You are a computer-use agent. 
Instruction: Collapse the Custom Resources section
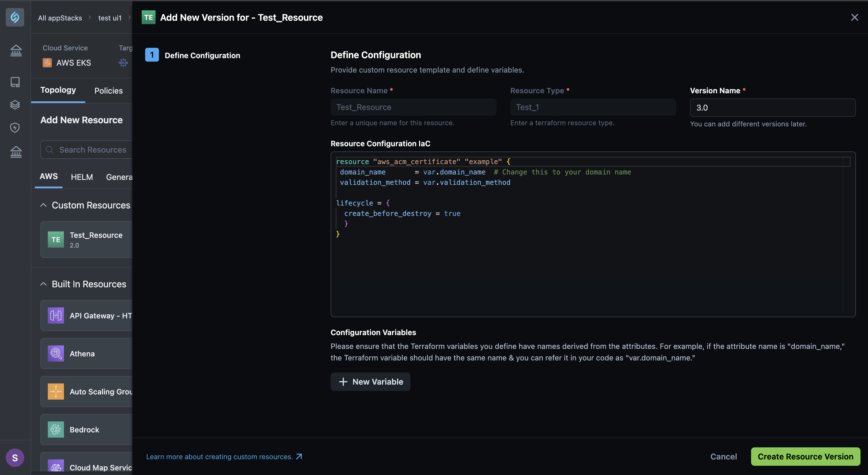[43, 205]
